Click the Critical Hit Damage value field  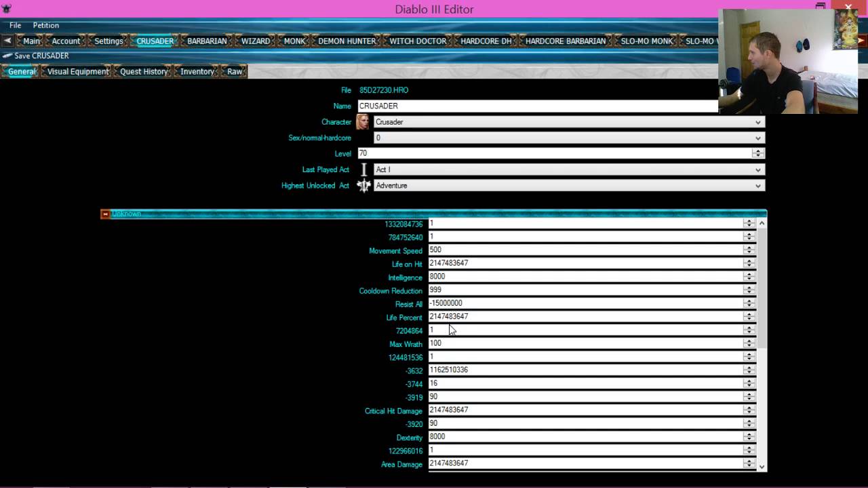pos(585,410)
